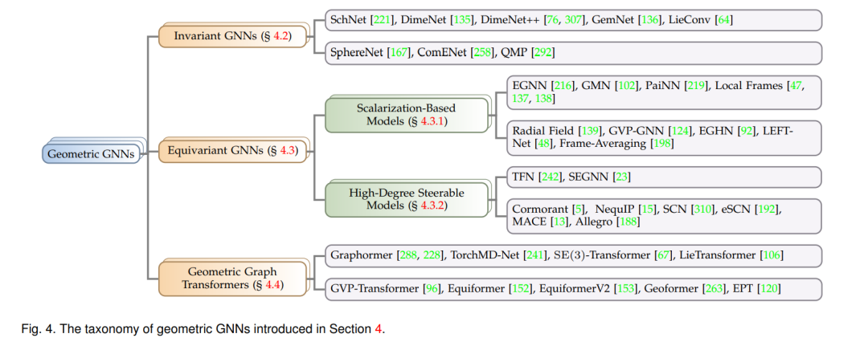The image size is (868, 346).
Task: Click the High-Degree Steerable Models node
Action: coord(407,200)
